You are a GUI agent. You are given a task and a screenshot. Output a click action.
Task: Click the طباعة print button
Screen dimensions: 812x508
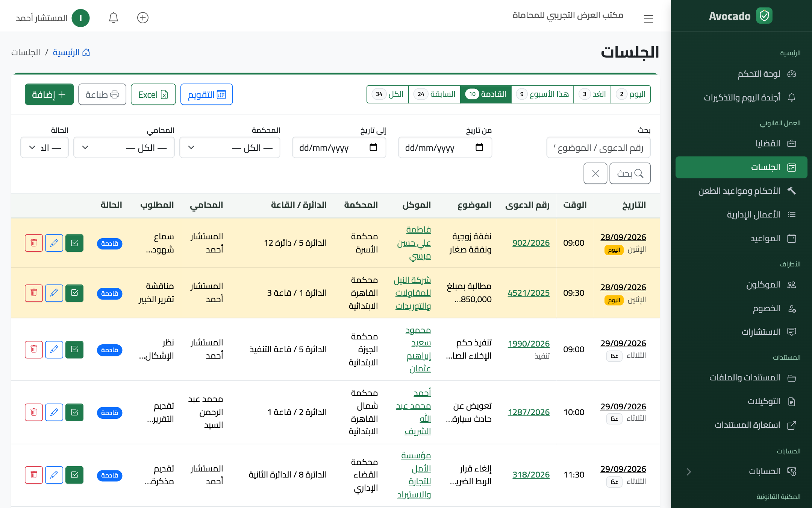[x=102, y=94]
